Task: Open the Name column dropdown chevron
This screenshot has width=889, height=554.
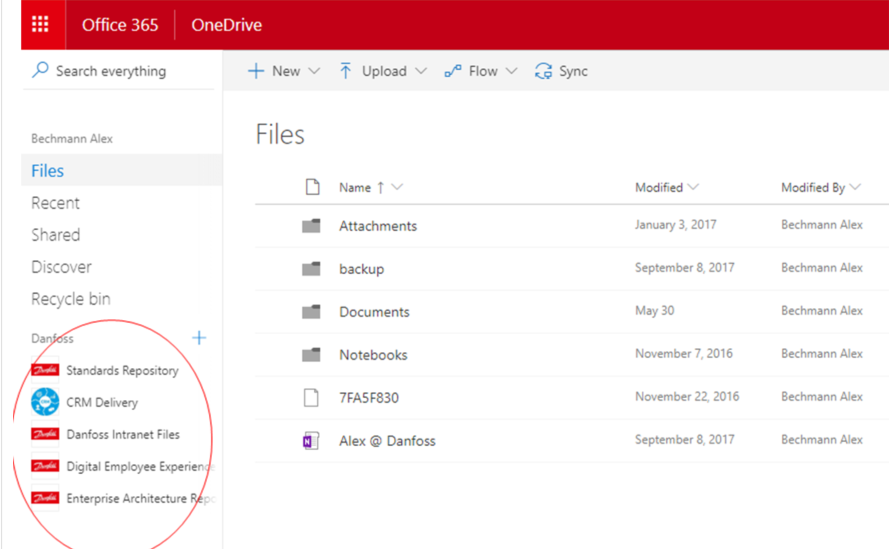Action: click(397, 187)
